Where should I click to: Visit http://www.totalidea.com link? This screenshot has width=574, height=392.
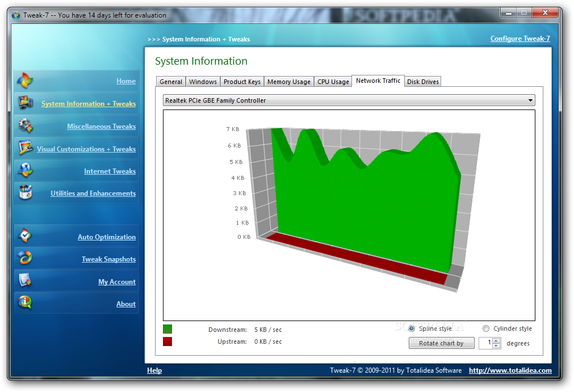(510, 370)
